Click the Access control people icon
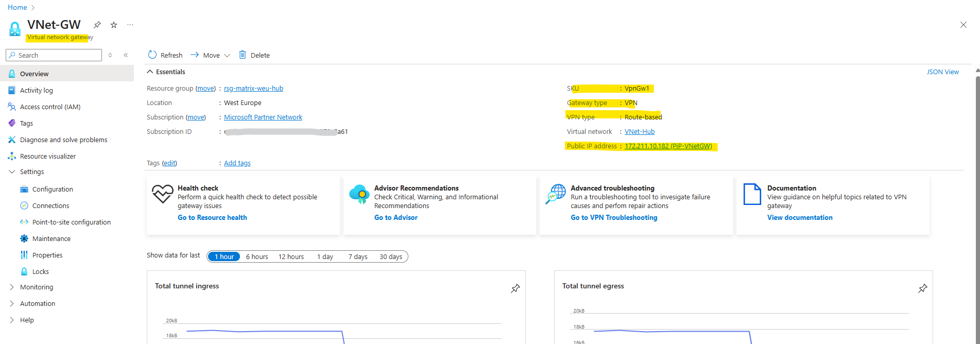 12,107
